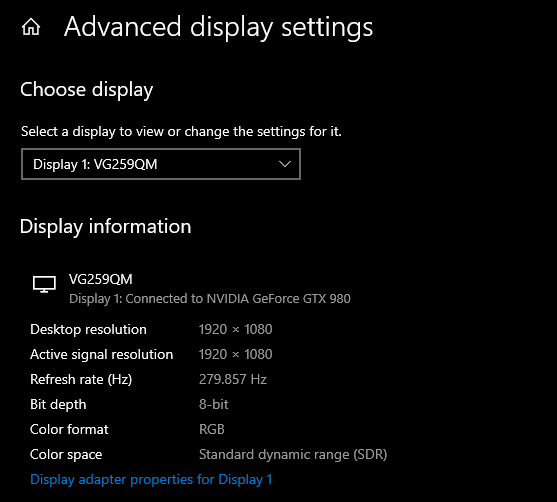Open the Display 1: VG259QM dropdown
This screenshot has width=557, height=502.
click(161, 164)
